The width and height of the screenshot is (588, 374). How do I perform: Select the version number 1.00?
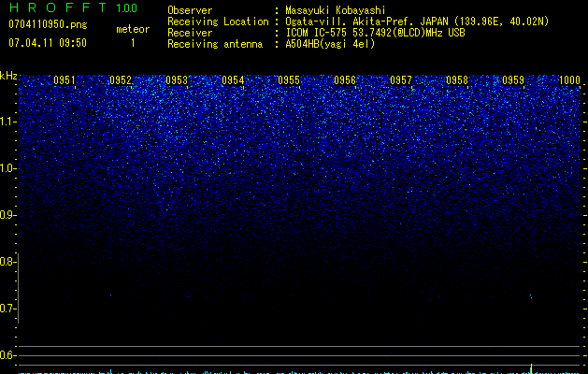[x=127, y=8]
